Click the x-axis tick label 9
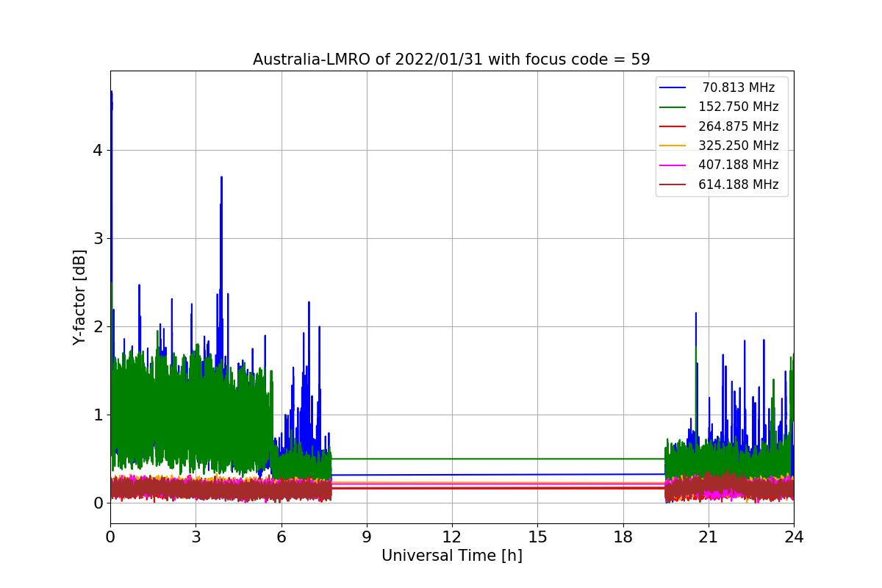The width and height of the screenshot is (882, 588). (367, 537)
